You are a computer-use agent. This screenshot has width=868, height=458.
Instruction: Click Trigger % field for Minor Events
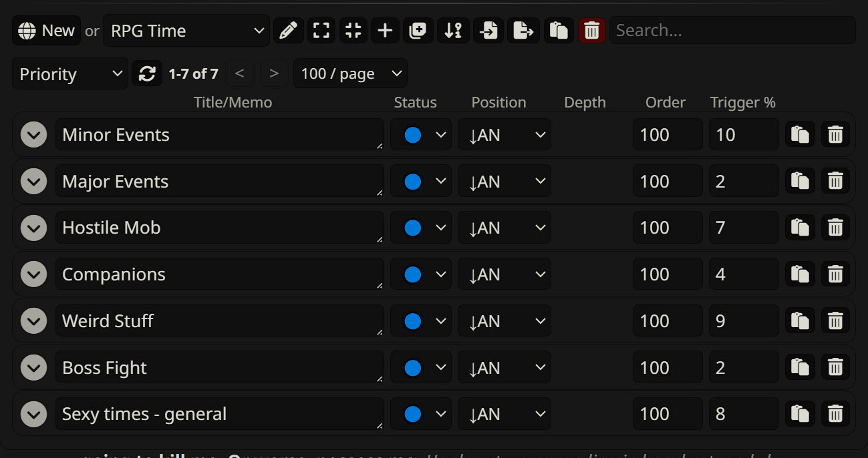[744, 135]
